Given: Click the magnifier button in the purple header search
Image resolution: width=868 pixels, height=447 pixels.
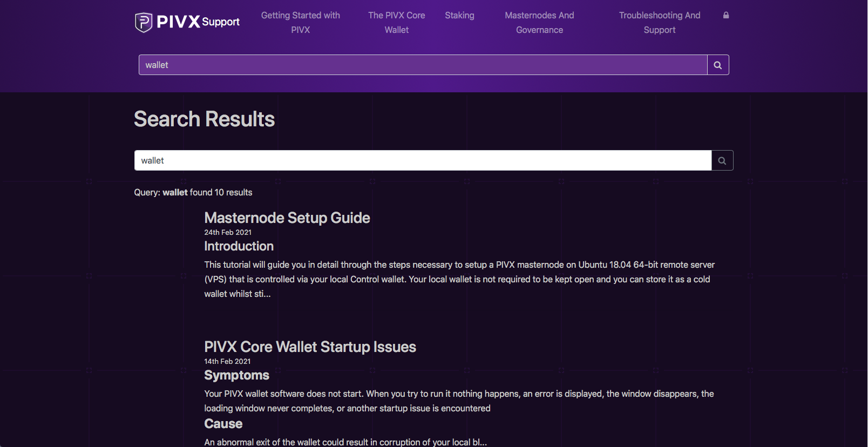Looking at the screenshot, I should 718,65.
